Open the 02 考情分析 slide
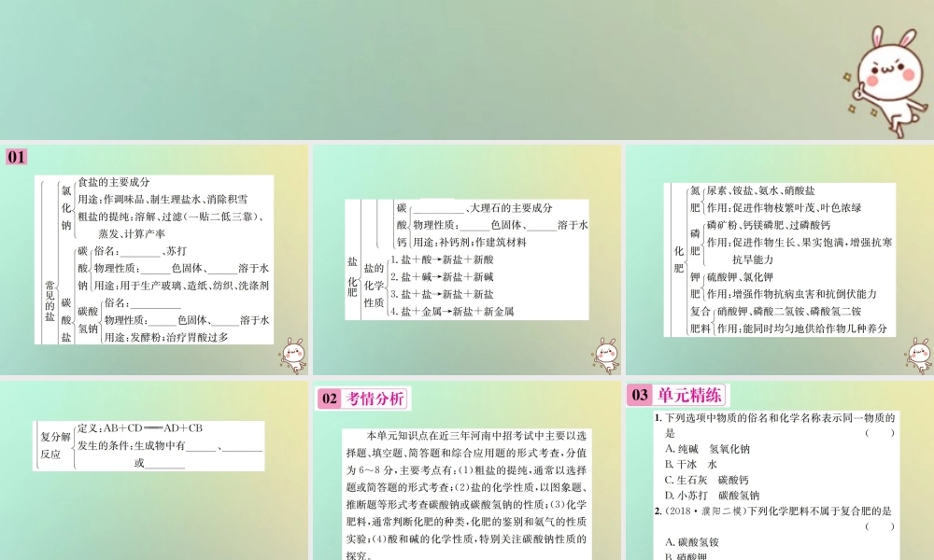 pos(467,470)
